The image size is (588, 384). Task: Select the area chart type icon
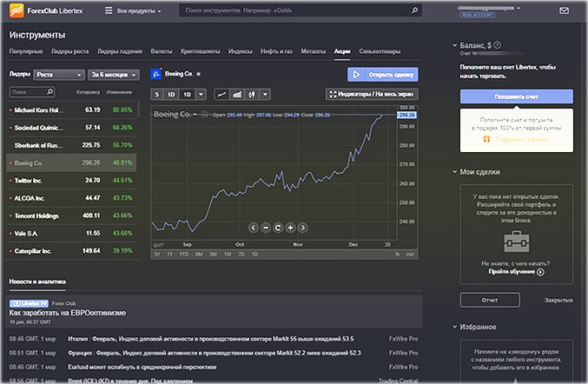[236, 94]
